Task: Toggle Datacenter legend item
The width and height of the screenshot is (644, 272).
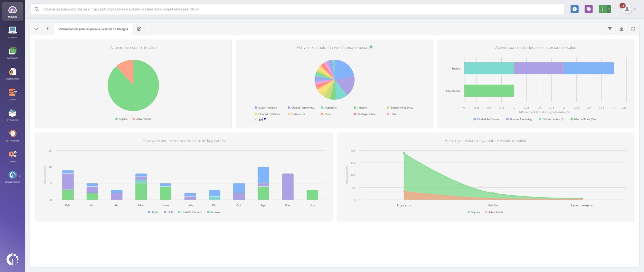Action: [296, 114]
